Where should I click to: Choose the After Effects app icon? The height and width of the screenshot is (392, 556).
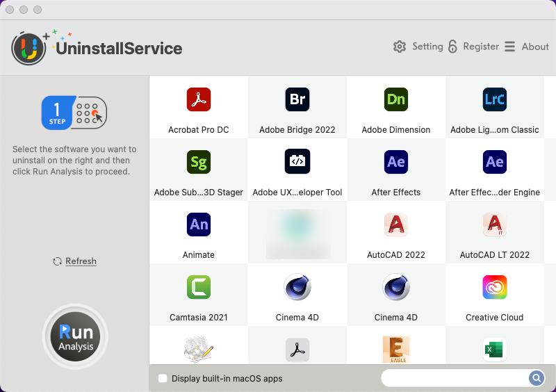(x=395, y=162)
